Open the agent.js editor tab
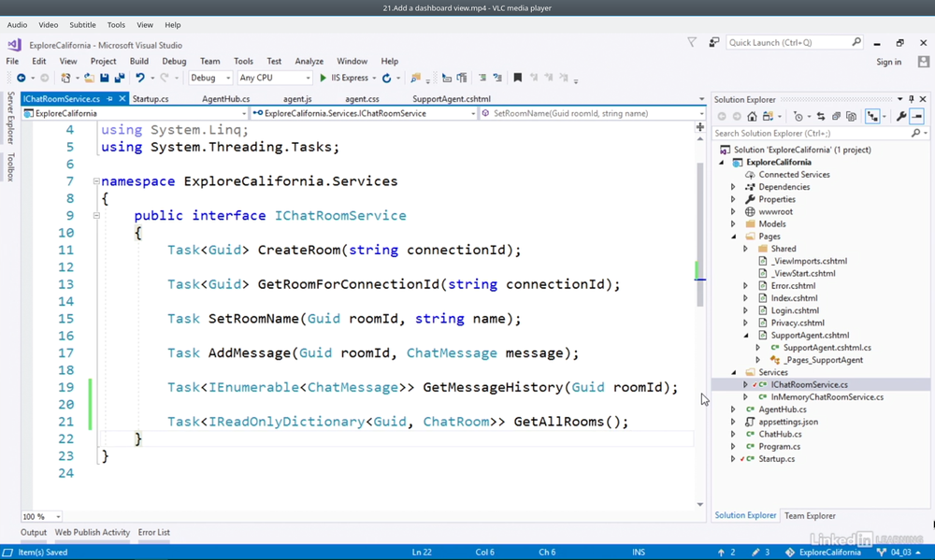 [x=297, y=99]
